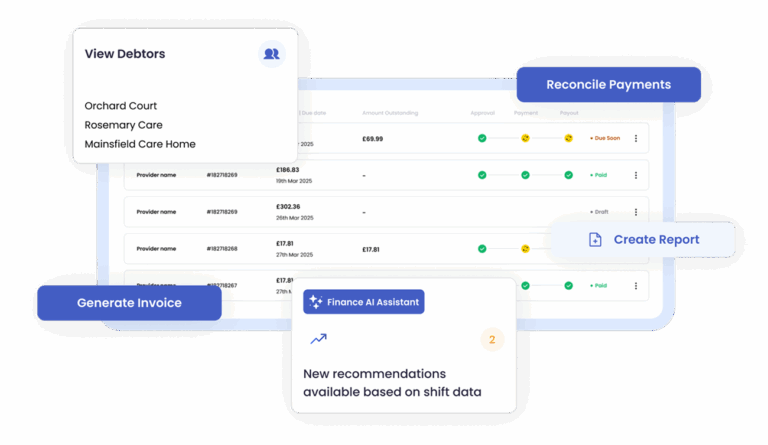Select the green Payout checkmark in £186.83 row
768x445 pixels.
tap(568, 175)
